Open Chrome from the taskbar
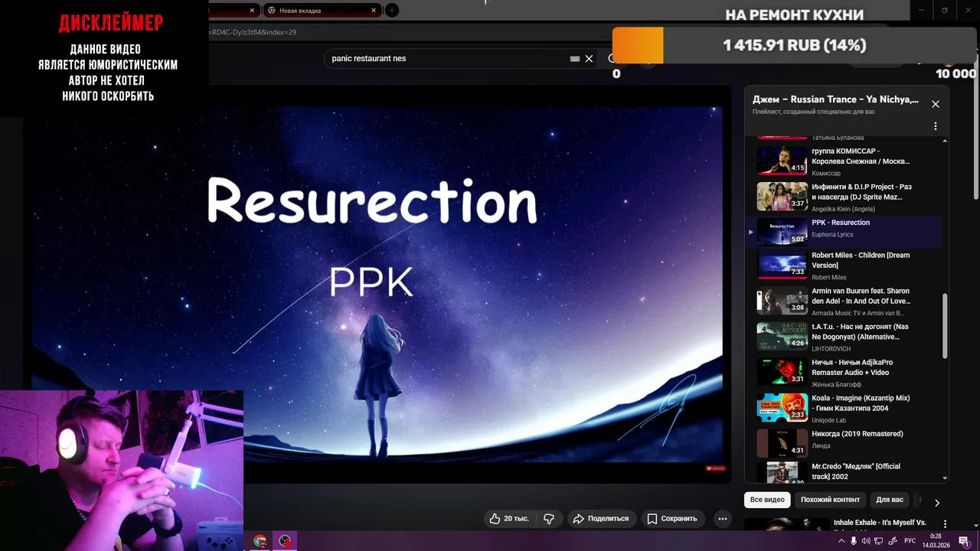The height and width of the screenshot is (551, 980). coord(260,541)
